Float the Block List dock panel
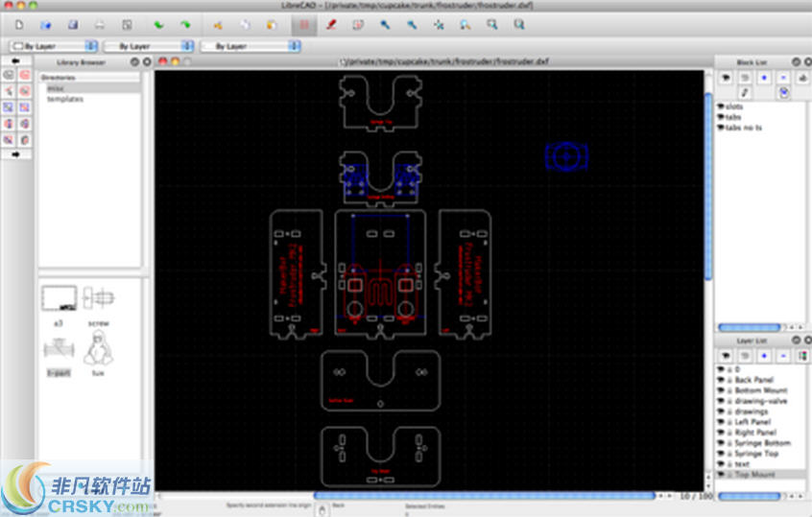Viewport: 812px width, 517px height. click(x=797, y=62)
